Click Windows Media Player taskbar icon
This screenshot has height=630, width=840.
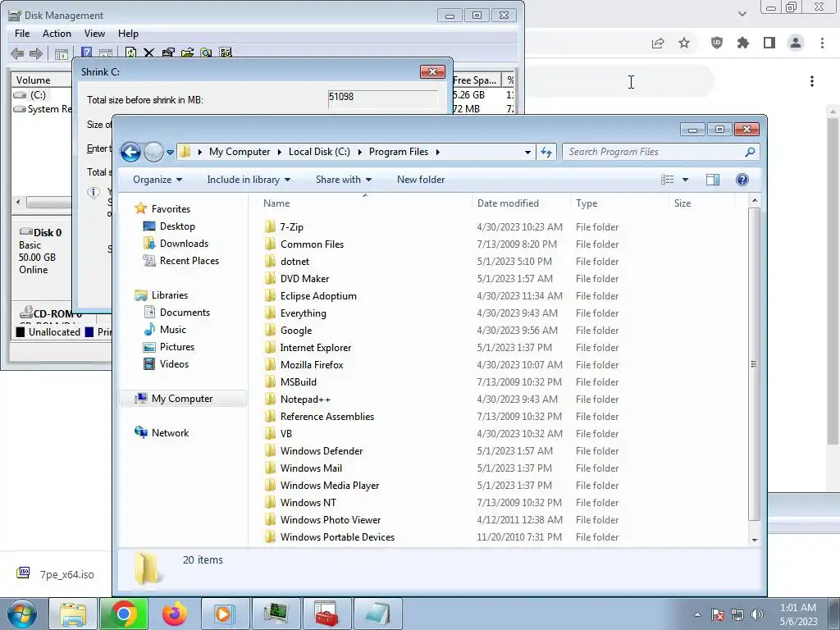(x=225, y=614)
